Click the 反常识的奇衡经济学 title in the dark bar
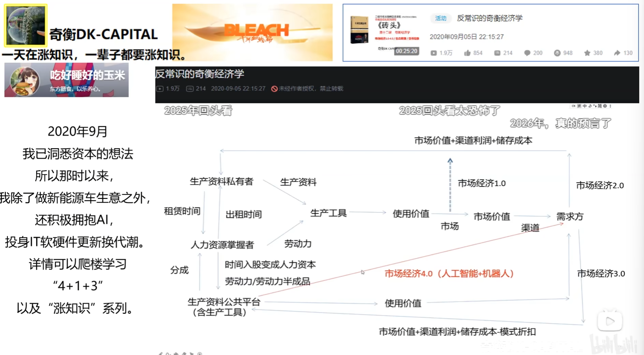Screen dimensions: 644x355 click(x=200, y=74)
